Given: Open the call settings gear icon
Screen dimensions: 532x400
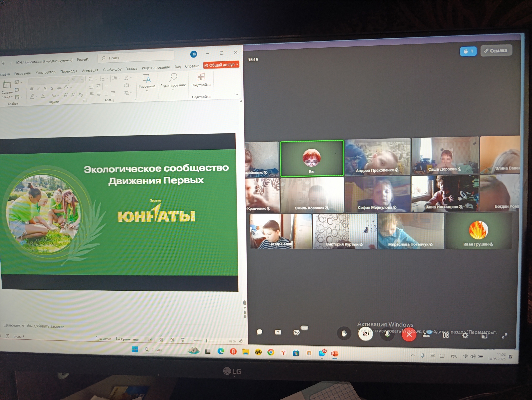Looking at the screenshot, I should point(465,335).
